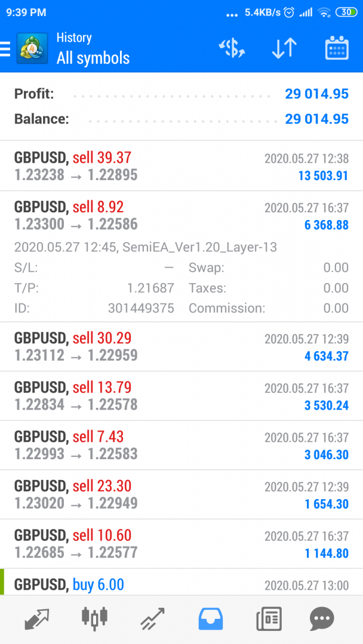Open the history period calendar icon
The image size is (363, 644).
tap(337, 48)
